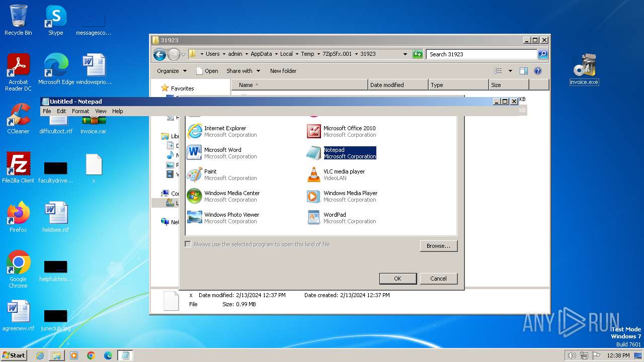644x362 pixels.
Task: Choose VLC media player icon
Action: 314,174
